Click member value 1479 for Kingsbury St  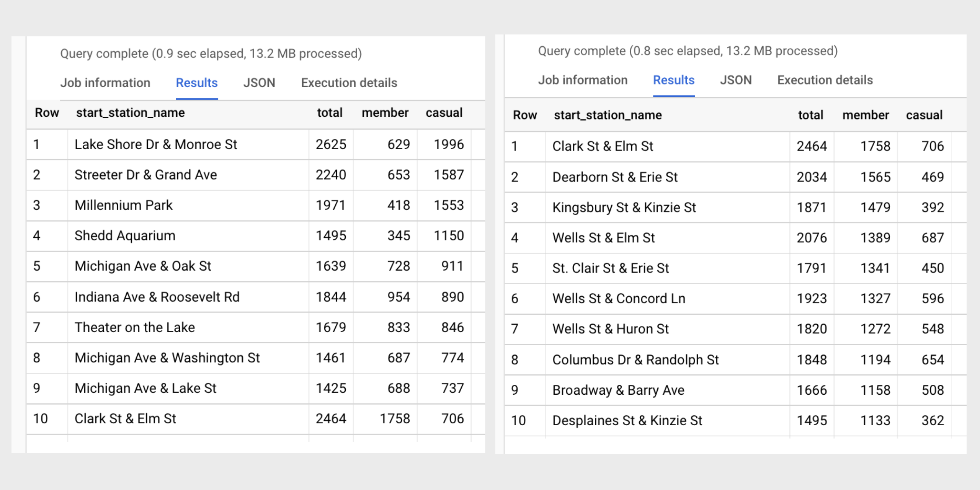(x=875, y=207)
